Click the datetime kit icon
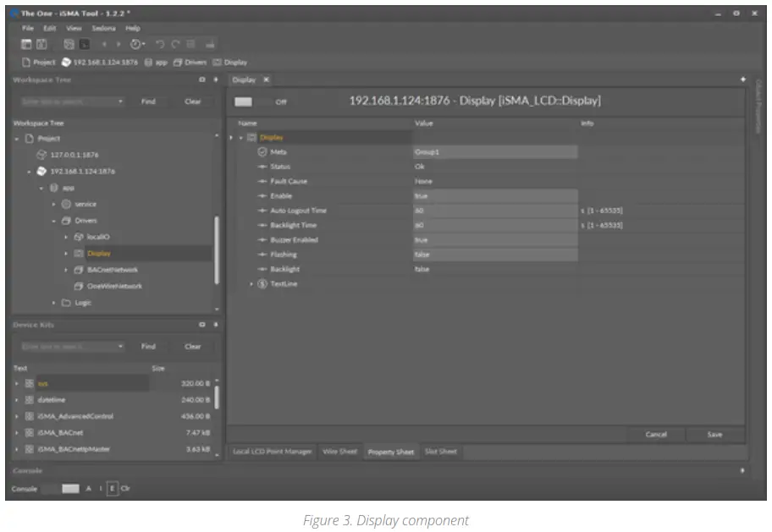 [x=30, y=400]
